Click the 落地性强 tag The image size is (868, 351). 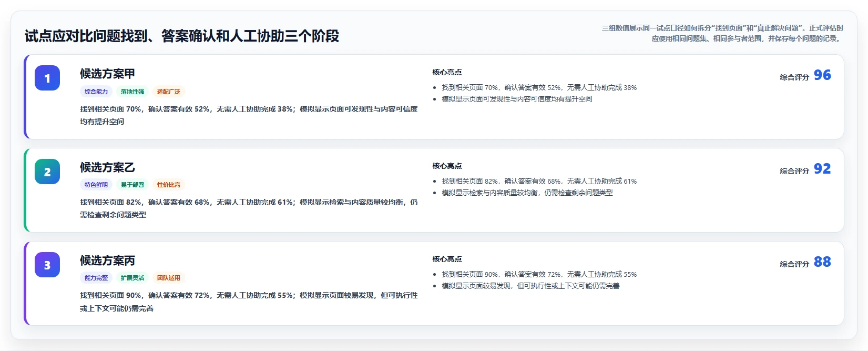coord(132,92)
